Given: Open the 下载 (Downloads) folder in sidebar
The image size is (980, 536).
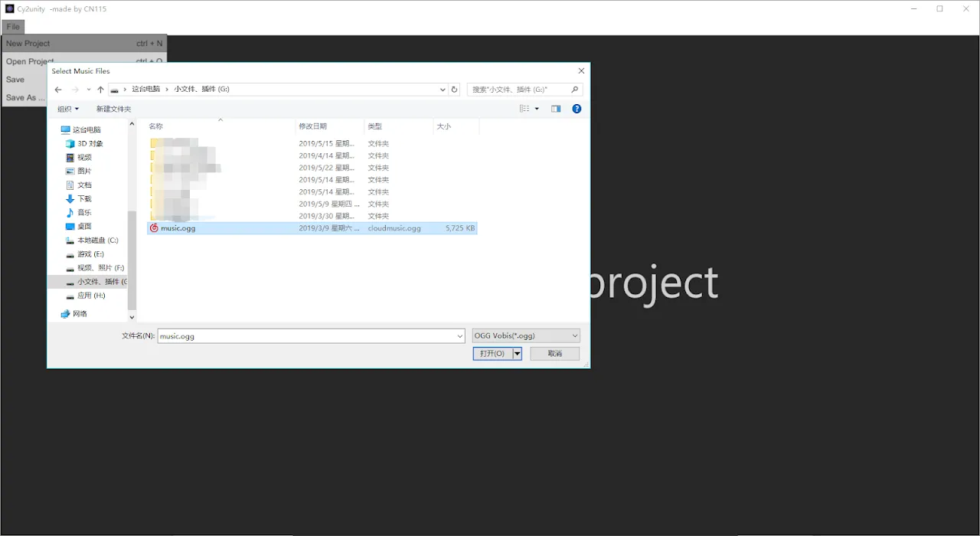Looking at the screenshot, I should (83, 199).
